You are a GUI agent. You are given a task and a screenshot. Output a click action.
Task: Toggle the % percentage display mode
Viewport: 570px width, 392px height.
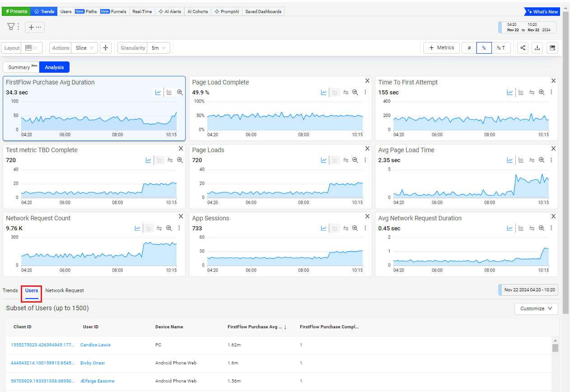pyautogui.click(x=484, y=48)
